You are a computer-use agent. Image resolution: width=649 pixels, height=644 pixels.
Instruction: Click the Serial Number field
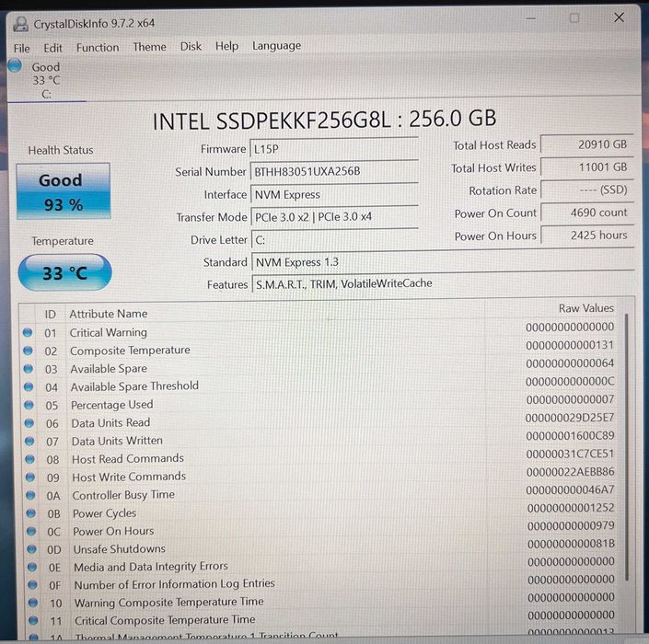(334, 171)
